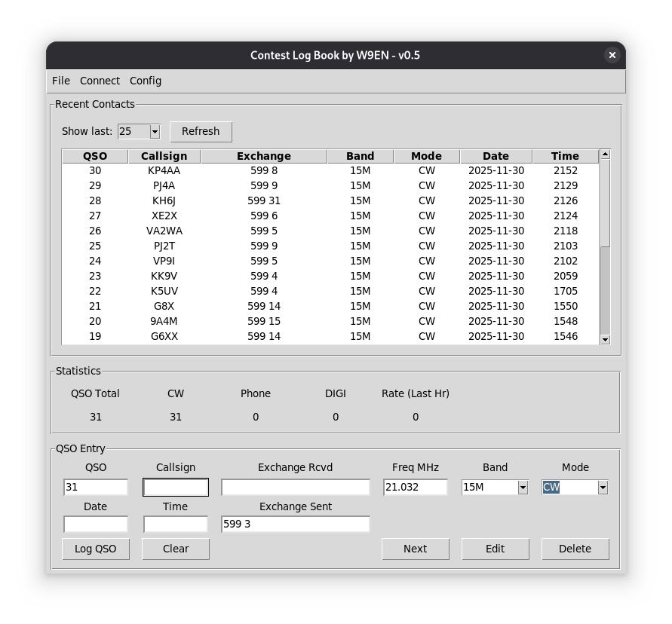
Task: Select the PJ2T contact row
Action: (330, 246)
